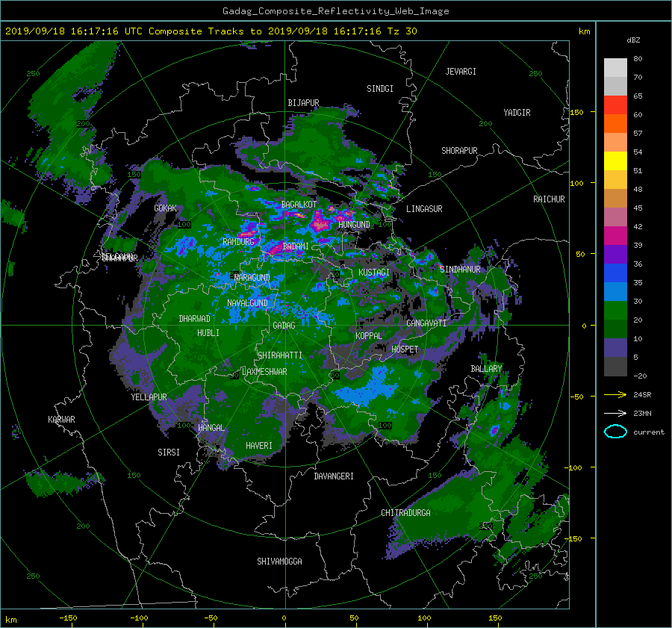Click the LAXMESHWAR label
The image size is (672, 628).
tap(264, 372)
